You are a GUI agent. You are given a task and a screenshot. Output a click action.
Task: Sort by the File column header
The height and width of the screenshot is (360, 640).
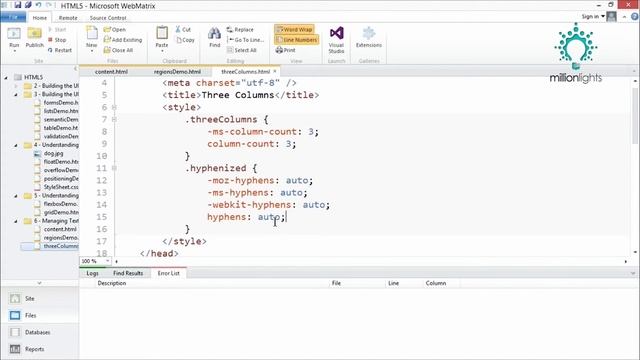point(336,283)
